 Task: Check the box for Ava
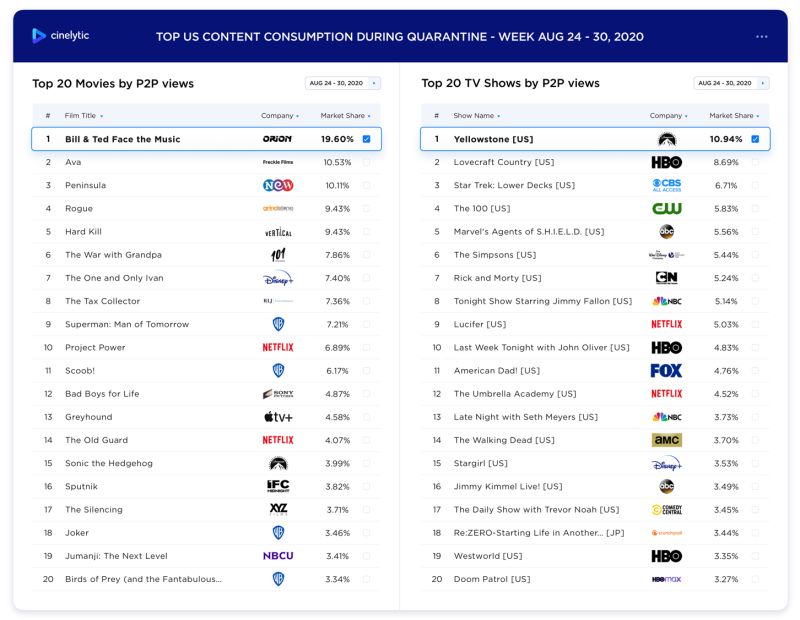click(x=366, y=162)
